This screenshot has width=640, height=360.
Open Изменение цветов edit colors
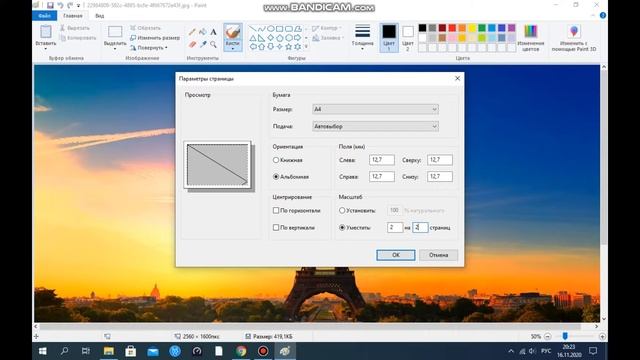(531, 38)
